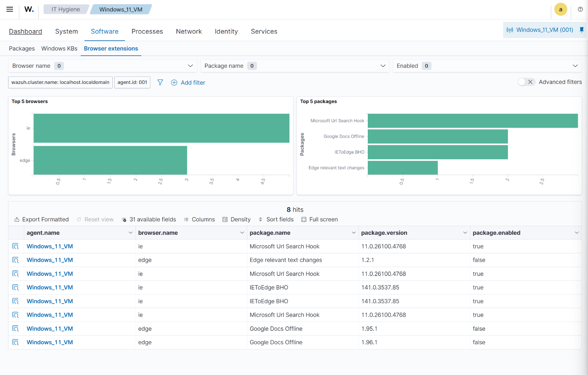The width and height of the screenshot is (588, 375).
Task: Click the agent.id: 001 filter pill
Action: click(132, 82)
